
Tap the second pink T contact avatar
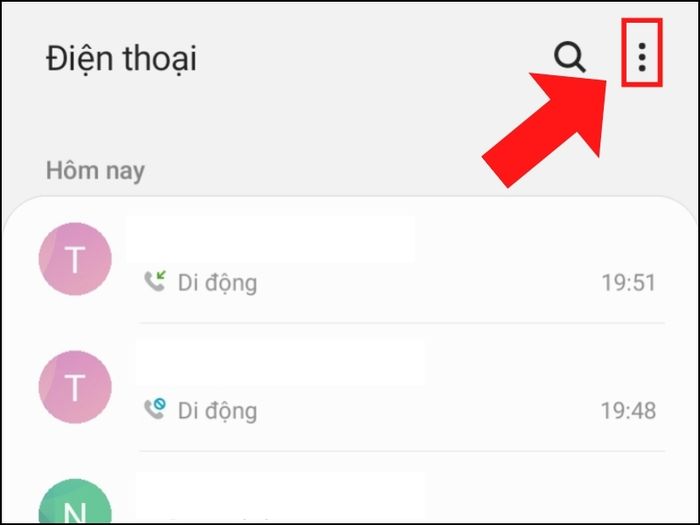tap(75, 387)
